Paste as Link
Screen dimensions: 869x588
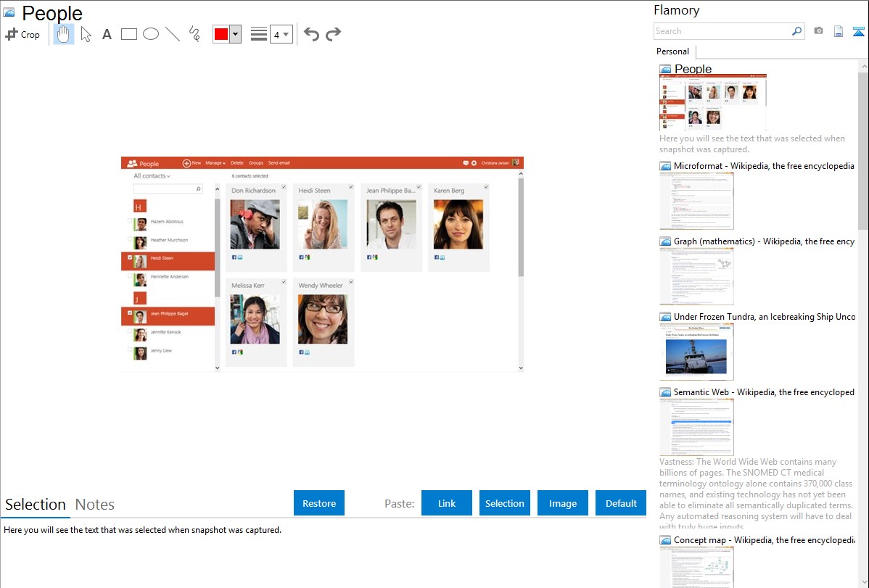click(x=447, y=503)
